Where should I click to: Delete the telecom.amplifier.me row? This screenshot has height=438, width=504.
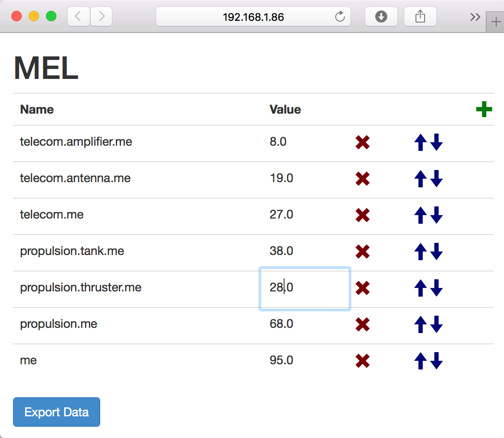(x=362, y=142)
